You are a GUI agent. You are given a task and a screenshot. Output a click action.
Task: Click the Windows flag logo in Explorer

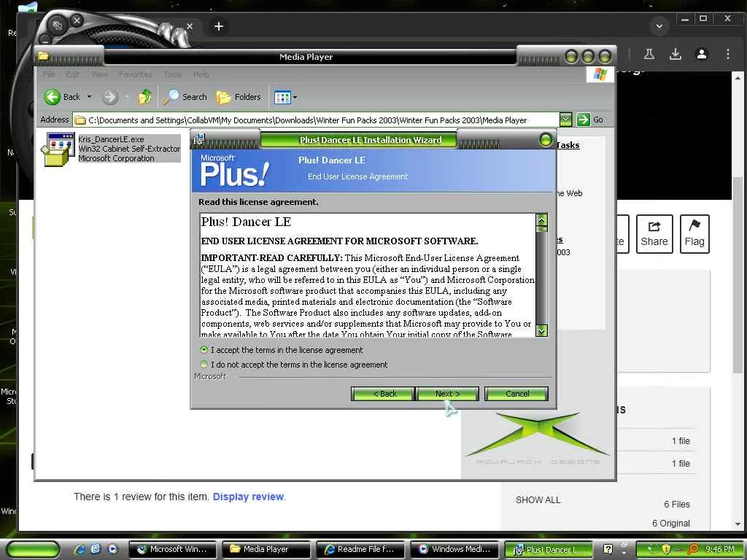pos(600,74)
